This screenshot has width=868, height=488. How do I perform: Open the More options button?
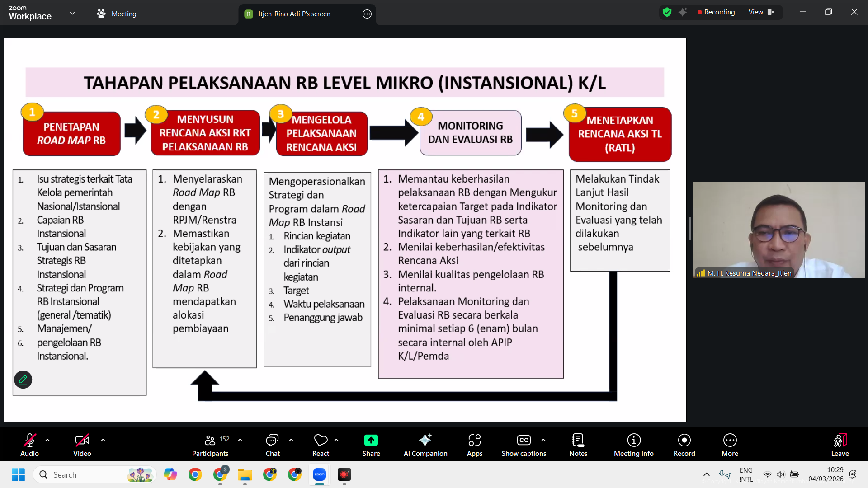(x=730, y=445)
